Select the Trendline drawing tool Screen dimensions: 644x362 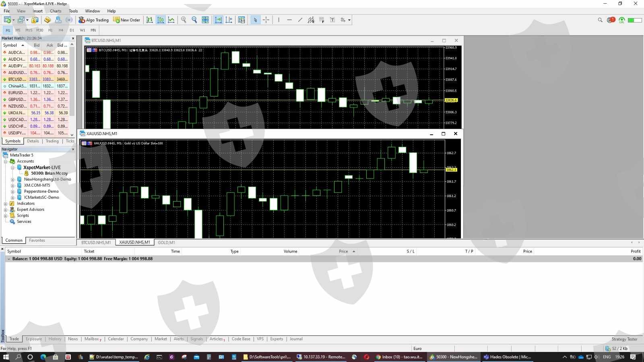[300, 20]
